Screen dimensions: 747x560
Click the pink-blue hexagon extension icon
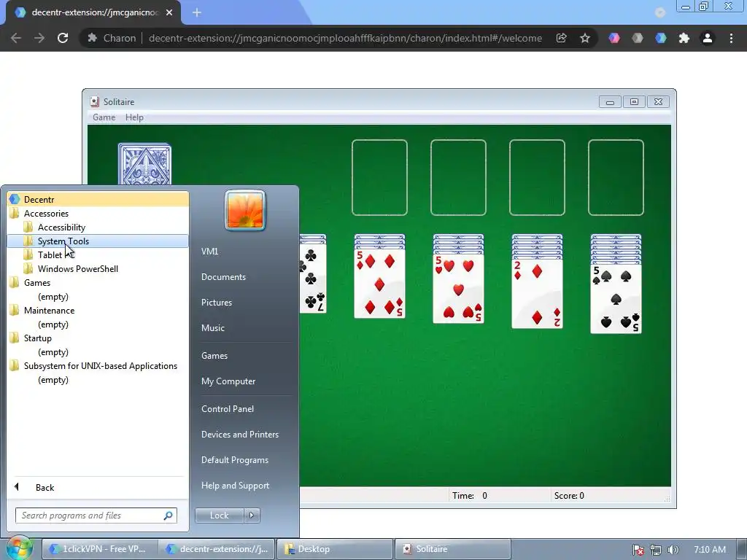[x=614, y=38]
